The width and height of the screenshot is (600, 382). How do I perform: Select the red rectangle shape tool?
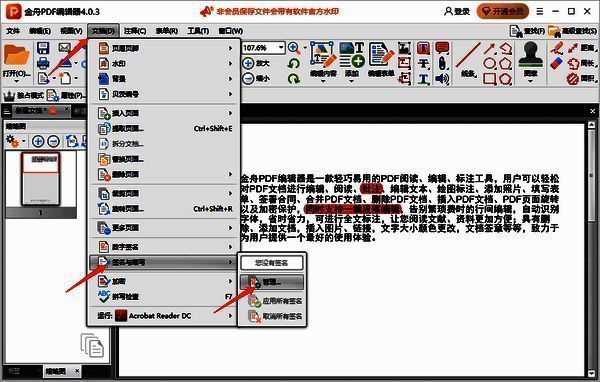point(489,78)
